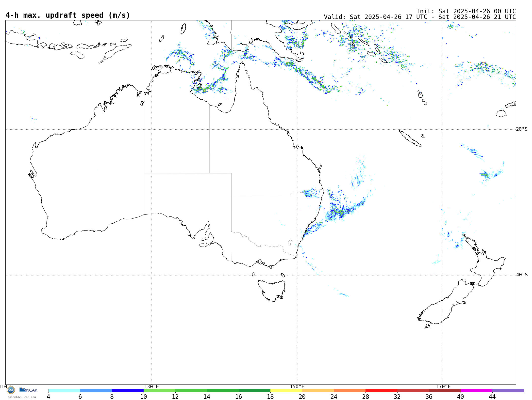Select the orange 24–28 color swatch
532x400 pixels.
point(350,391)
